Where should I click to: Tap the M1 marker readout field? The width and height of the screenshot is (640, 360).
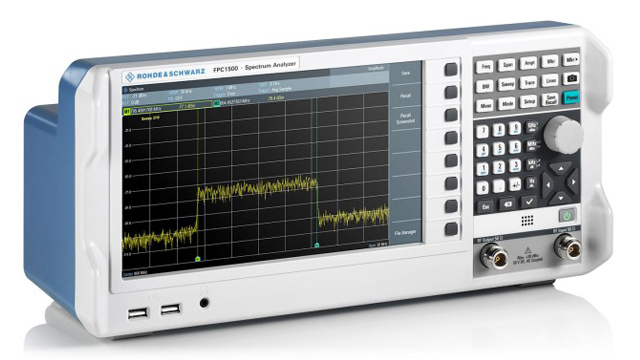pyautogui.click(x=167, y=108)
